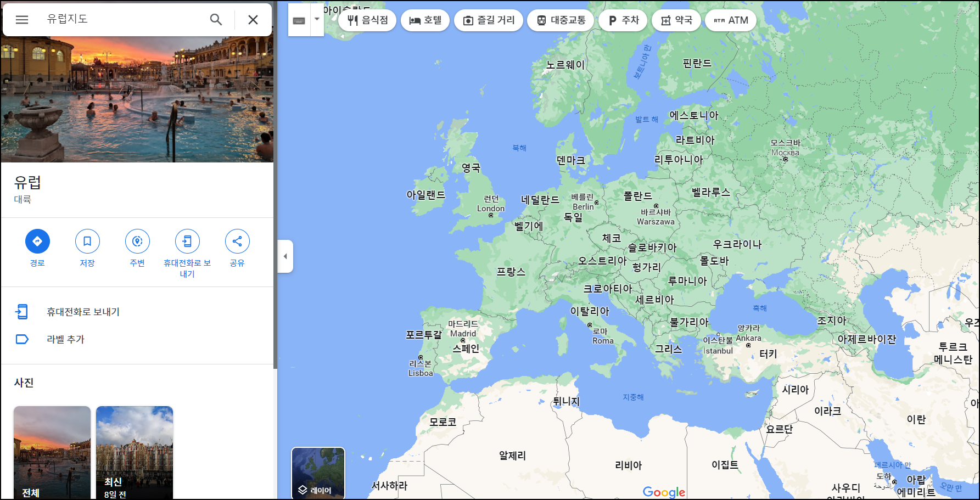Open the header photo of the thermal bath

point(137,99)
